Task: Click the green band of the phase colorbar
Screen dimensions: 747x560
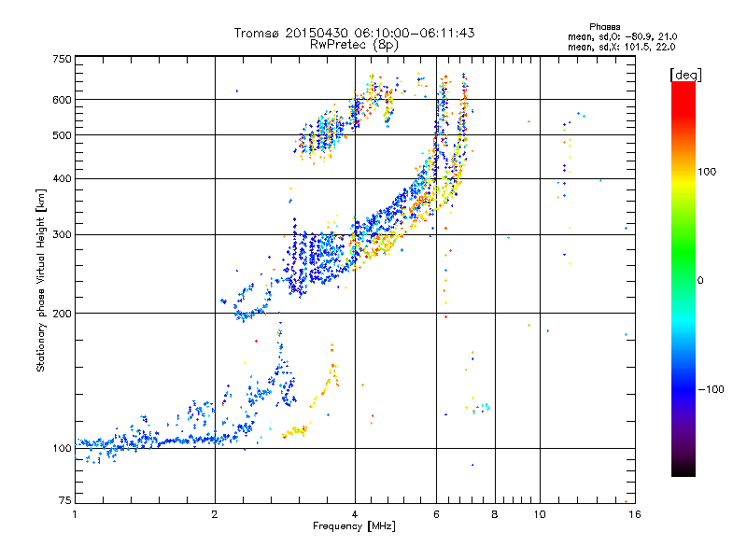Action: (683, 271)
